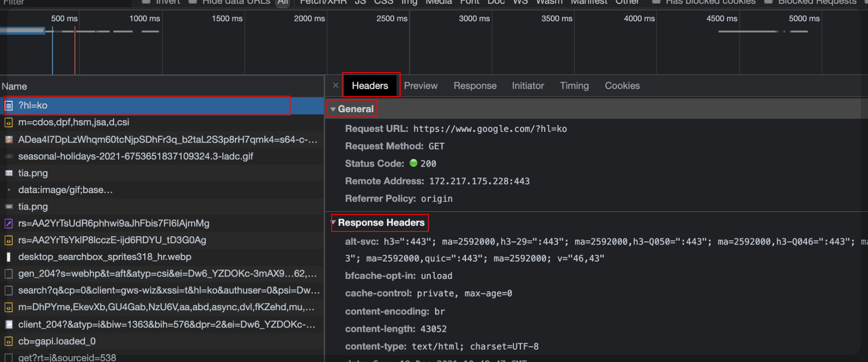Click the Name column header
This screenshot has height=362, width=868.
162,86
